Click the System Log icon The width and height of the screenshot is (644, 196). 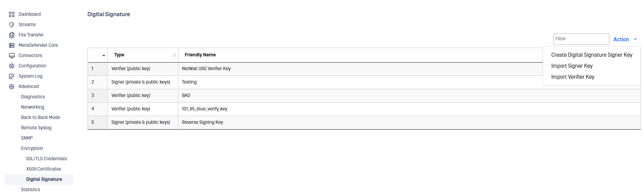(12, 76)
